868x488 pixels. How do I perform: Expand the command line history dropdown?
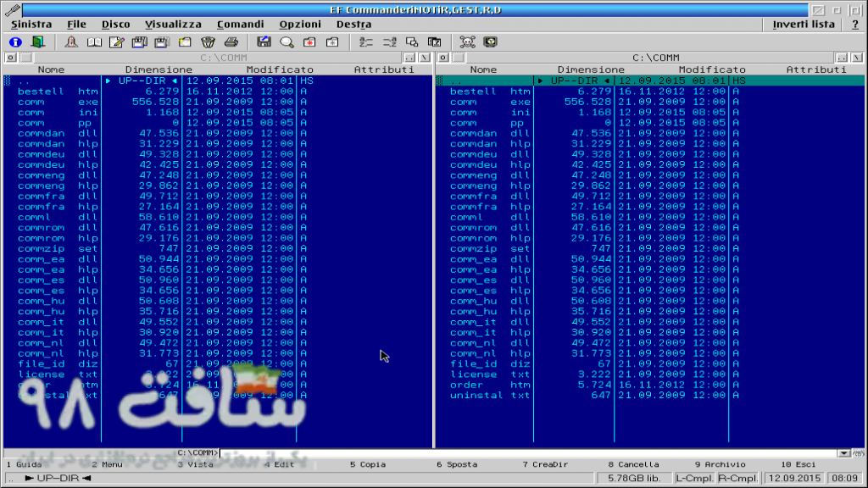coord(843,453)
